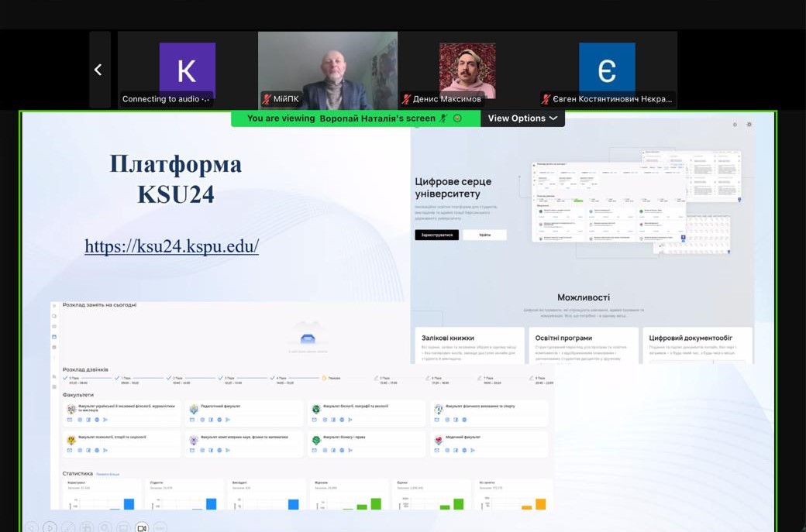Click the Педагогічний факультет card
This screenshot has width=806, height=532.
pyautogui.click(x=244, y=413)
